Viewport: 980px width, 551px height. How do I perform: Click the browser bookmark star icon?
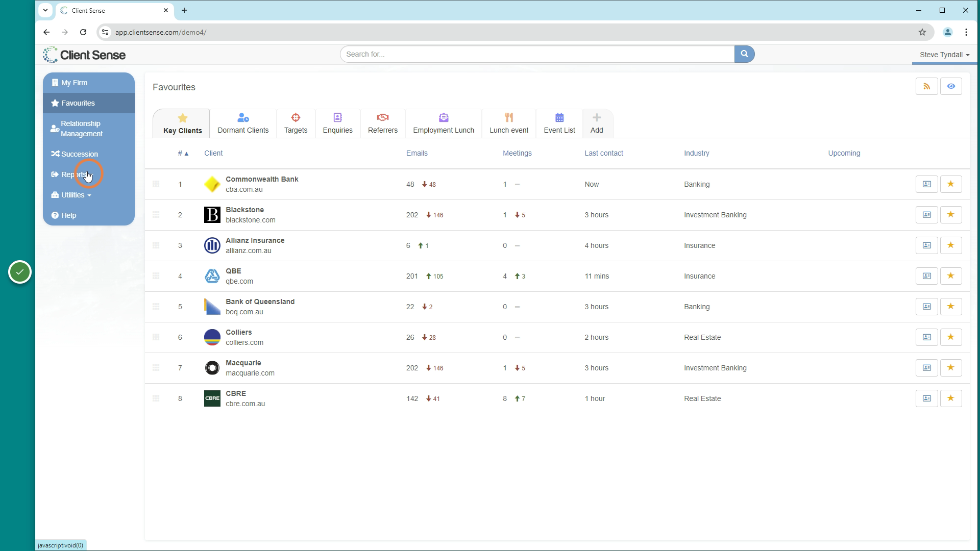tap(922, 32)
